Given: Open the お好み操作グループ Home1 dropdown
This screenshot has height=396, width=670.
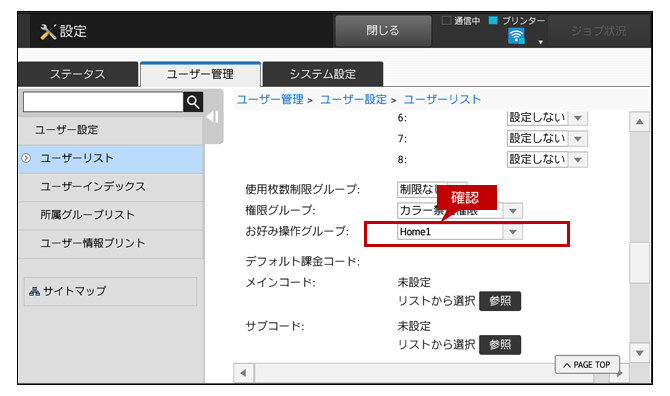Looking at the screenshot, I should 513,232.
